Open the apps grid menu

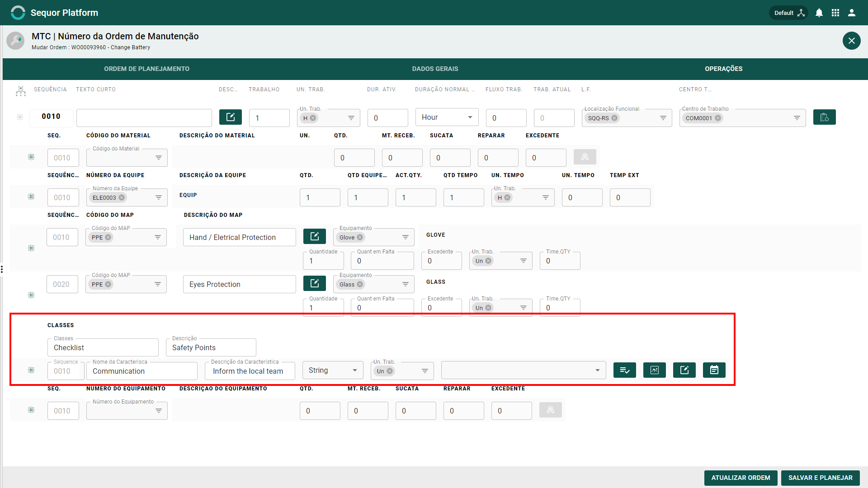[835, 13]
